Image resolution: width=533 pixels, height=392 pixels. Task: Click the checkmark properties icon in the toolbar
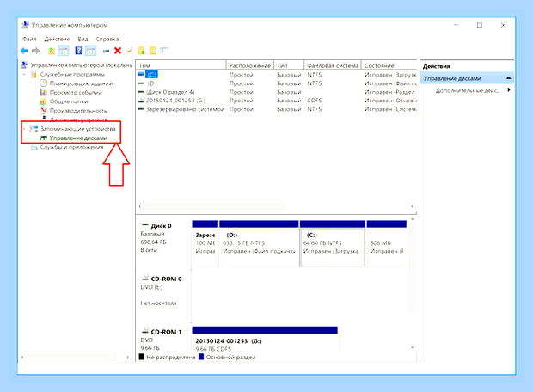tap(130, 51)
